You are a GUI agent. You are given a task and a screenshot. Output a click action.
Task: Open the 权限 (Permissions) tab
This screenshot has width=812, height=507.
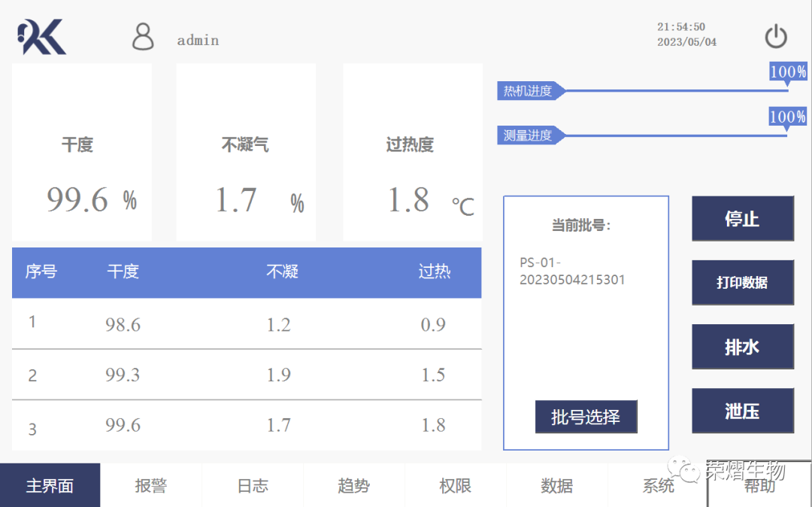click(456, 485)
